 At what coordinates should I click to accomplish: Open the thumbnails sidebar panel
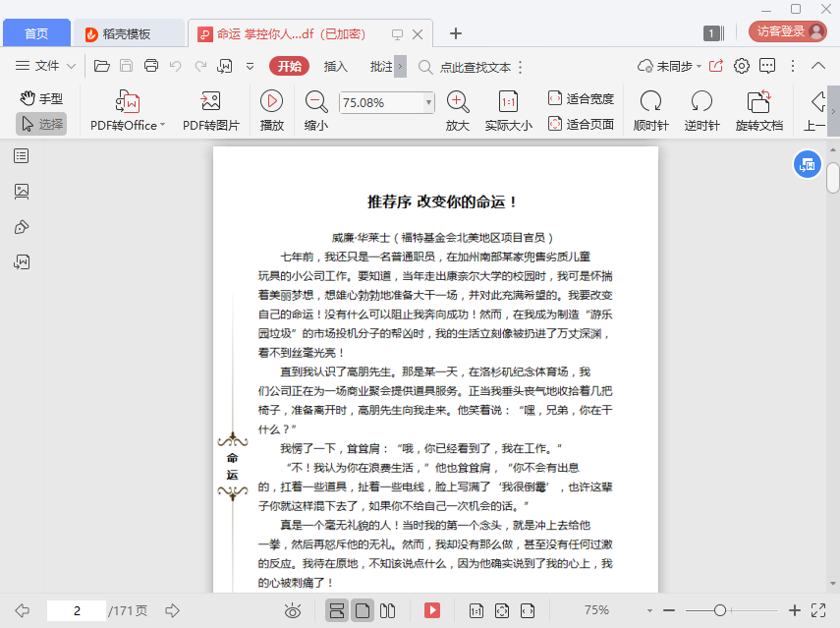pyautogui.click(x=22, y=192)
